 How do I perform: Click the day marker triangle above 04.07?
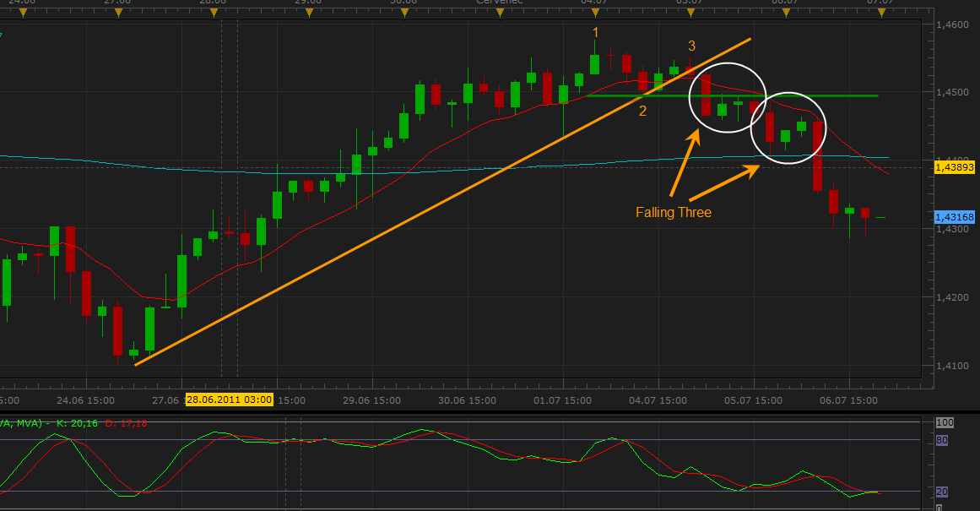coord(594,10)
